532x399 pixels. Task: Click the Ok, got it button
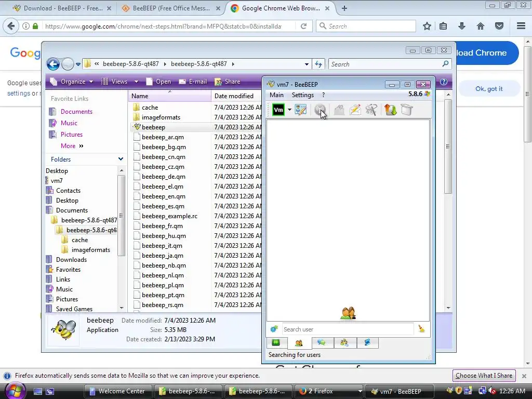[x=489, y=88]
